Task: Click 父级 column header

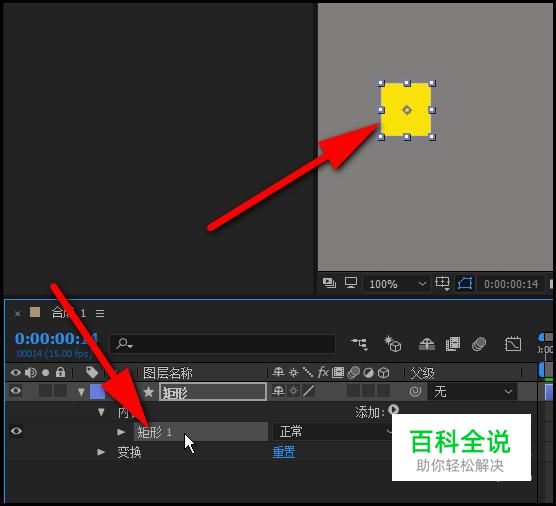Action: pos(422,373)
